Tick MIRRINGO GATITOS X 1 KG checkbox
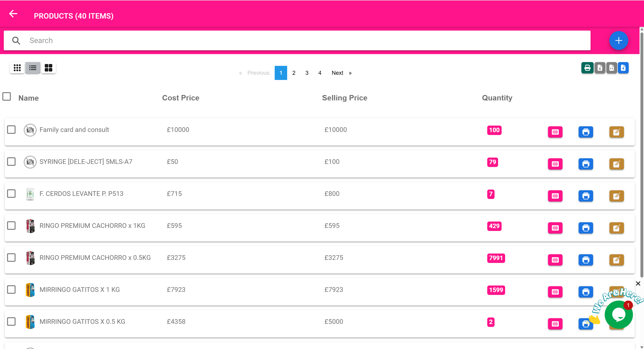644x349 pixels. point(11,290)
